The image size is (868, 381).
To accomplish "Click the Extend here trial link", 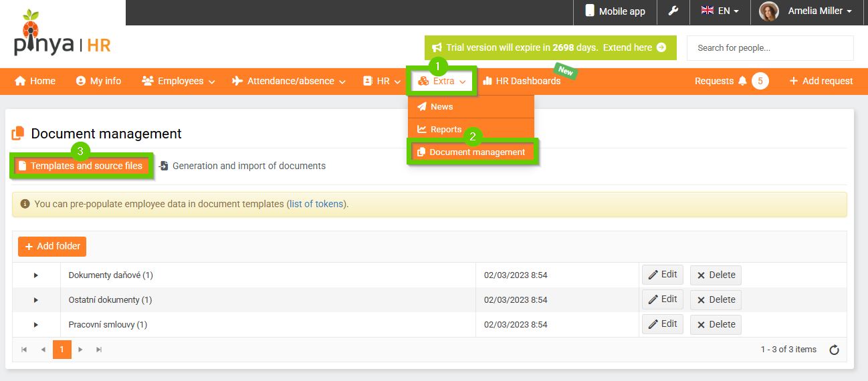I will click(x=634, y=47).
